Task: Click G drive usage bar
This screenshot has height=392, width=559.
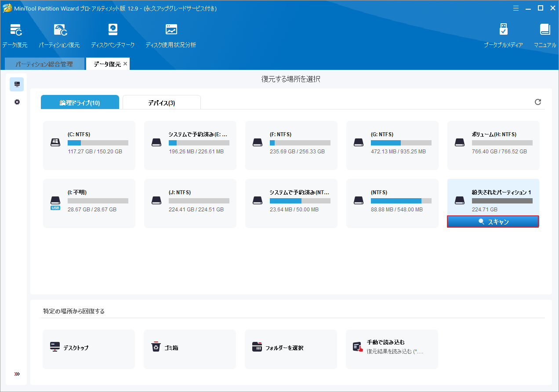Action: pos(401,143)
